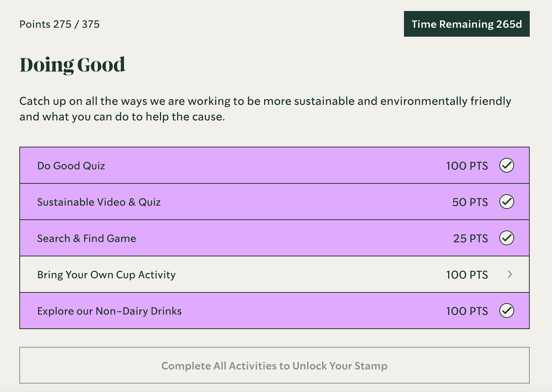This screenshot has height=392, width=552.
Task: Click the checkmark icon for Explore our Non-Dairy Drinks
Action: (507, 311)
